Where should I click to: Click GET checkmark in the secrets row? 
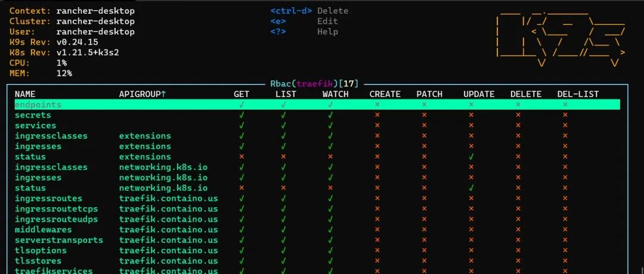pyautogui.click(x=241, y=115)
